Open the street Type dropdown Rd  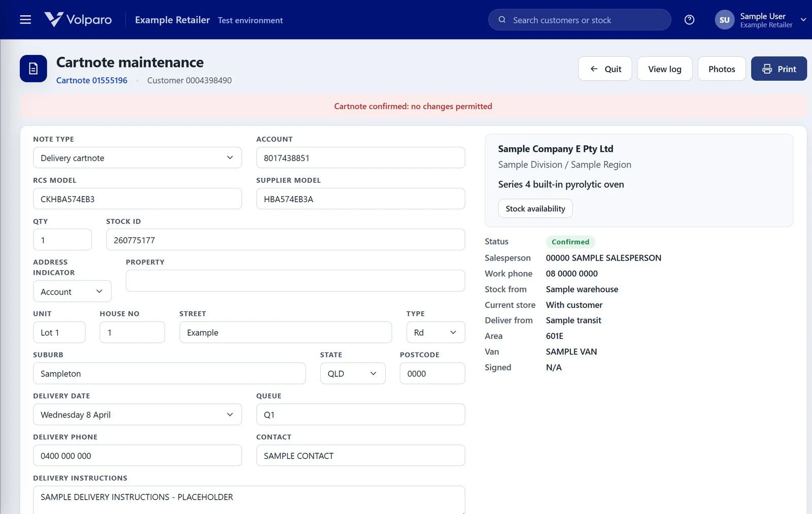point(436,332)
